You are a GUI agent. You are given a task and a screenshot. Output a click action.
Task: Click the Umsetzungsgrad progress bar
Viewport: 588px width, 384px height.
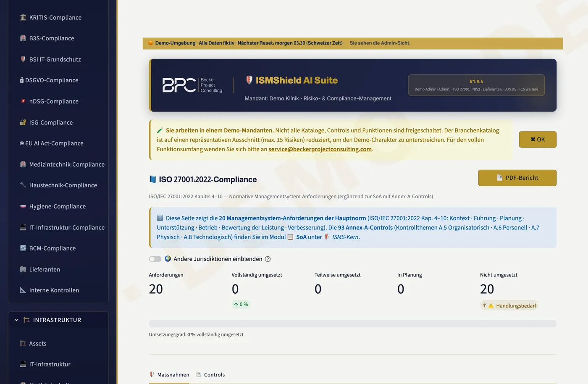pyautogui.click(x=353, y=324)
